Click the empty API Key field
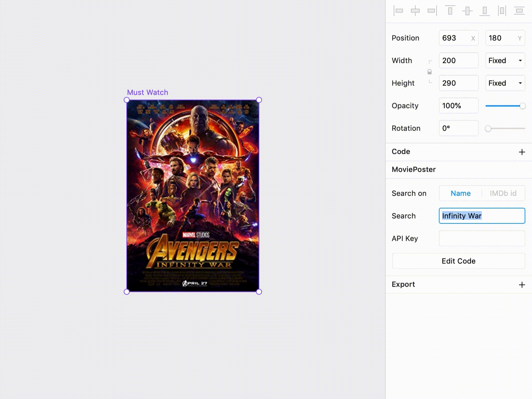This screenshot has width=532, height=399. pos(482,238)
